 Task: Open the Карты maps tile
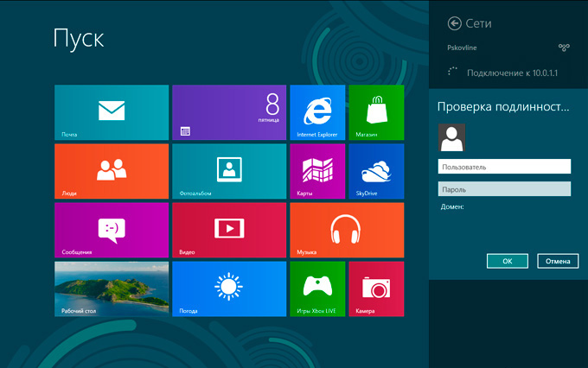(317, 171)
